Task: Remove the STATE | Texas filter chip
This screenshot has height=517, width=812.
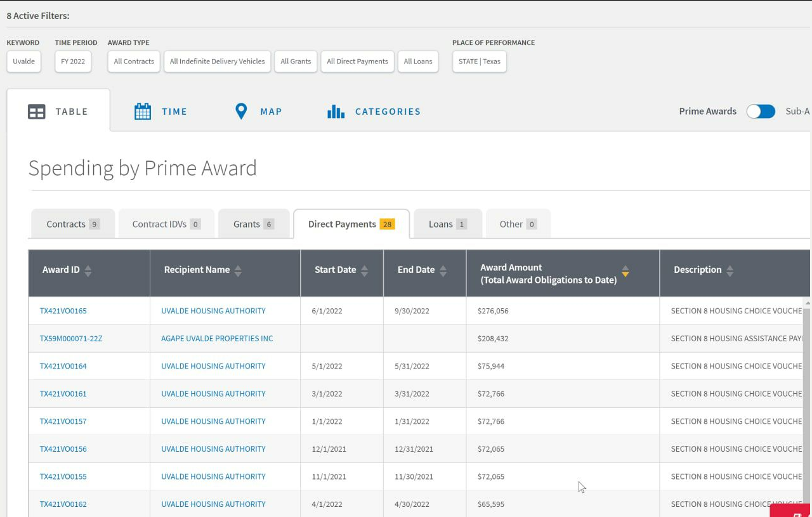Action: pyautogui.click(x=480, y=62)
